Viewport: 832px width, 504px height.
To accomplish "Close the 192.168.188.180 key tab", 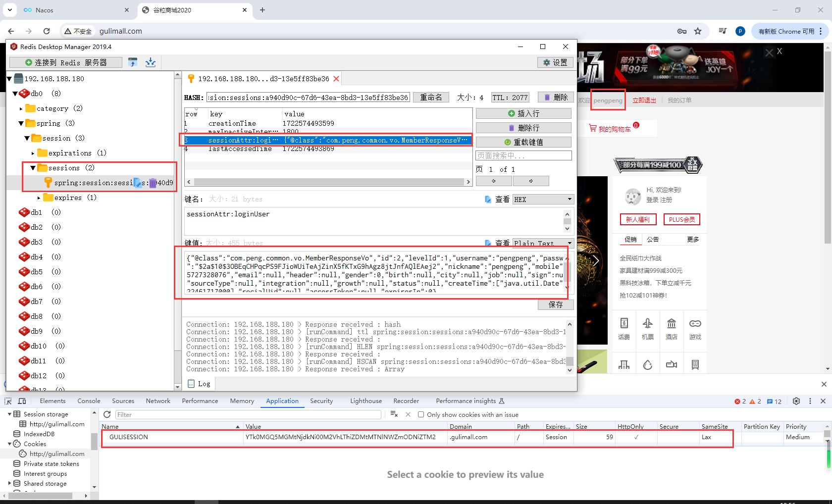I will tap(336, 79).
